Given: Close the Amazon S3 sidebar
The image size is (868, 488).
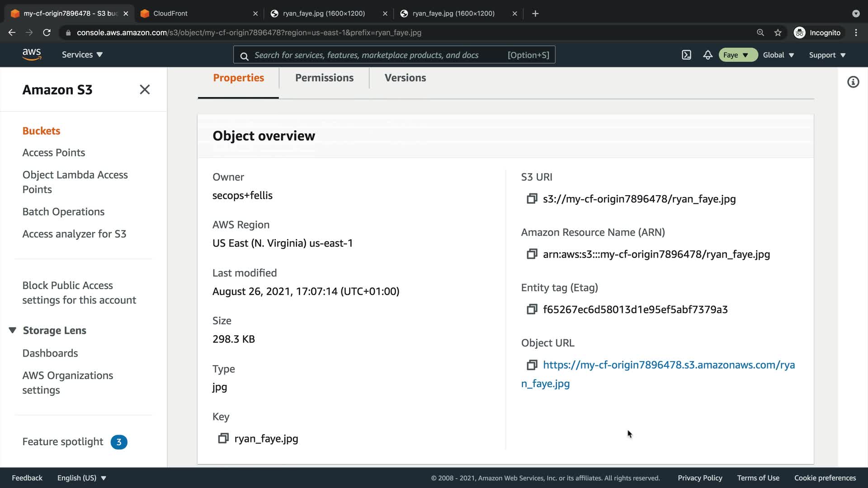Looking at the screenshot, I should (x=145, y=89).
